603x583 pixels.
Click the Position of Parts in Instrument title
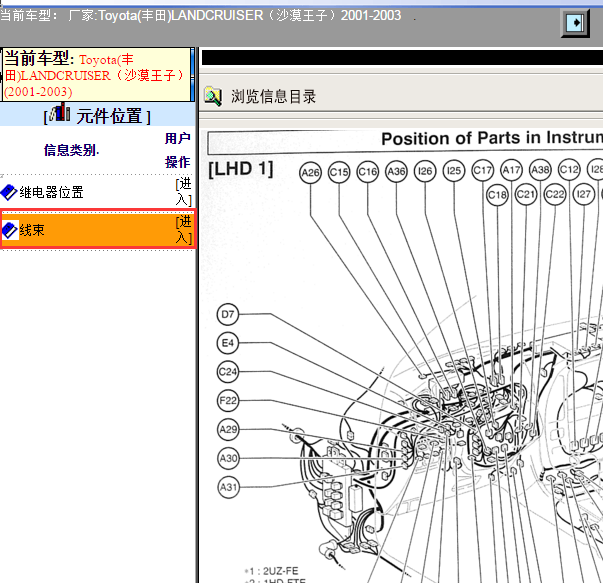[x=492, y=138]
